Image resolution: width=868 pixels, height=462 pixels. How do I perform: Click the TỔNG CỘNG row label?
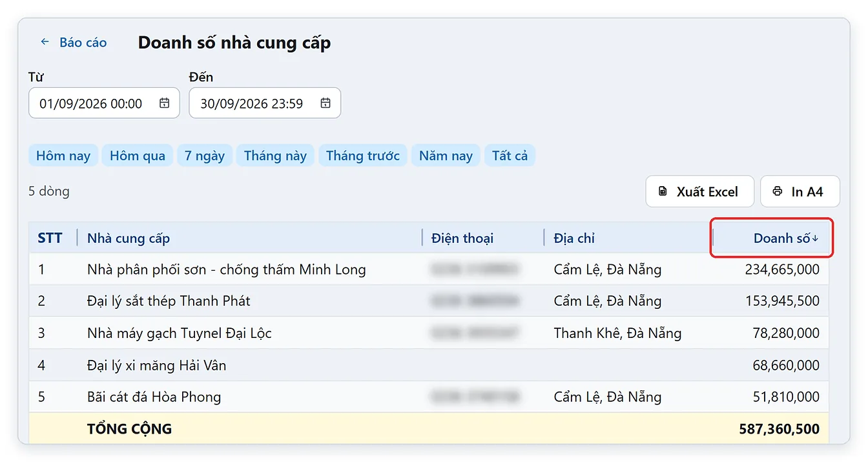(129, 429)
